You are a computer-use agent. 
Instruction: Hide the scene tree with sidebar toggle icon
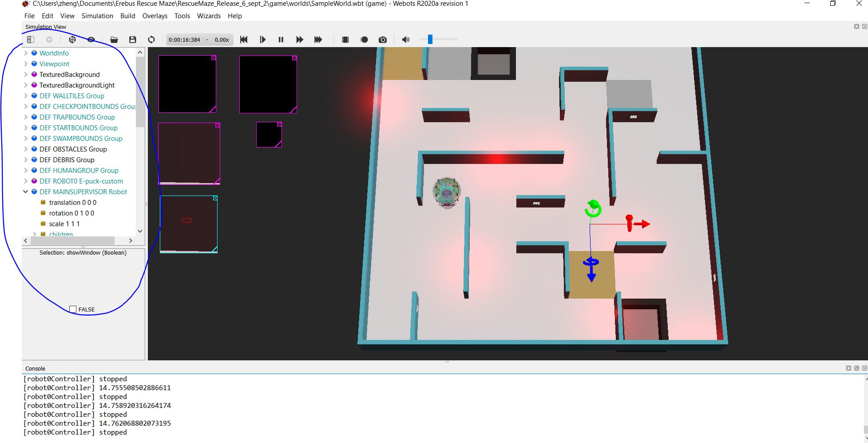pos(31,40)
